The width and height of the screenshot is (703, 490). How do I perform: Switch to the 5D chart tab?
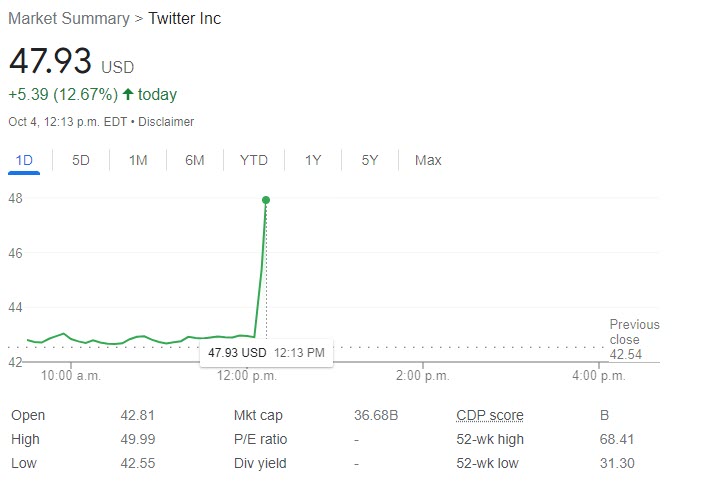tap(81, 160)
